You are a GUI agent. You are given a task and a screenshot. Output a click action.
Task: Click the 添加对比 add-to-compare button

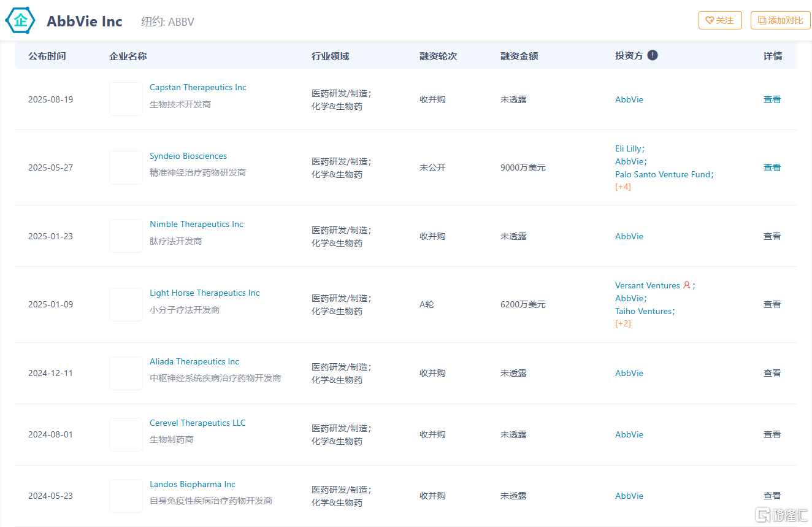(x=781, y=20)
